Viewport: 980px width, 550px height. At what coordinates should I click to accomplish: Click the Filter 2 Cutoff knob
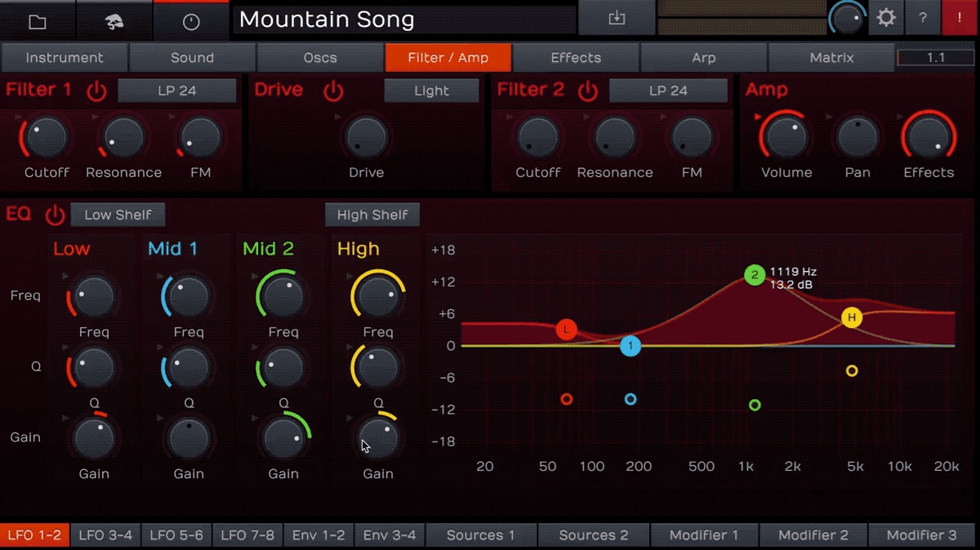coord(537,137)
